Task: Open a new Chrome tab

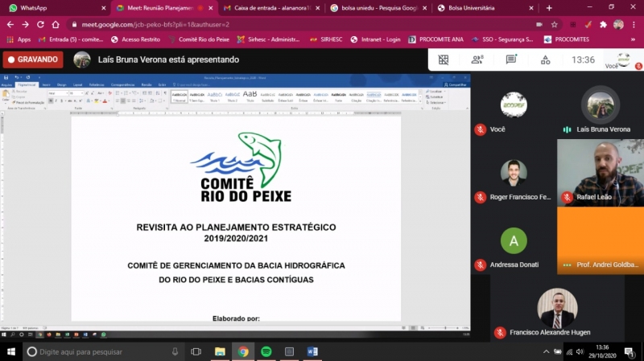Action: [549, 8]
